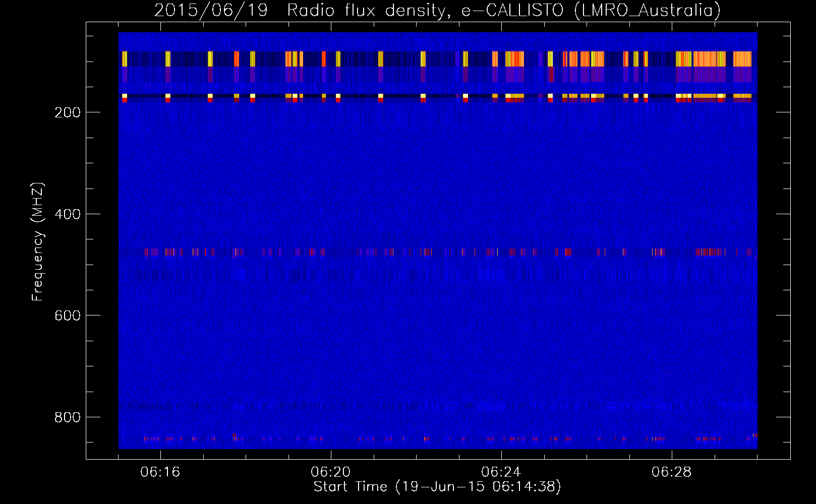The width and height of the screenshot is (816, 504).
Task: Click the '06:28' time tick label
Action: 672,472
